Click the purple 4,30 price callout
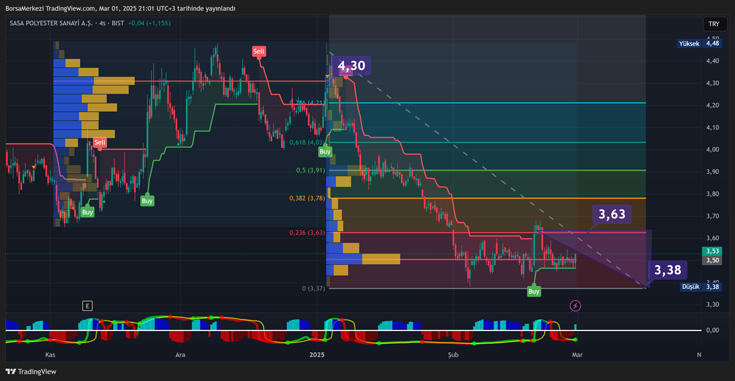The height and width of the screenshot is (381, 735). pyautogui.click(x=352, y=65)
